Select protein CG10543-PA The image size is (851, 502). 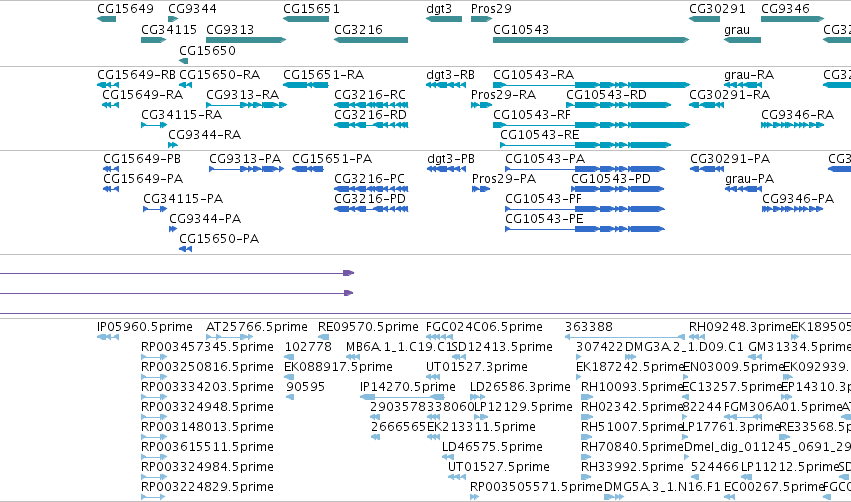[x=585, y=169]
